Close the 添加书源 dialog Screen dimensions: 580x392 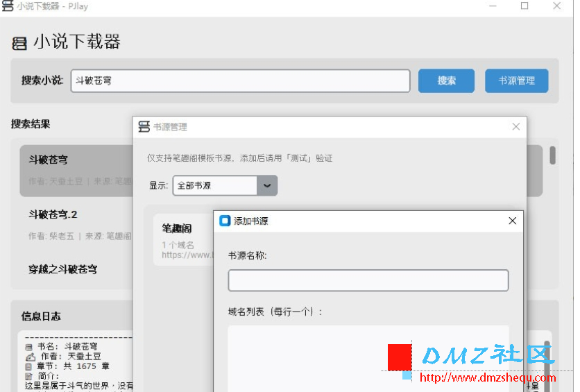tap(512, 221)
